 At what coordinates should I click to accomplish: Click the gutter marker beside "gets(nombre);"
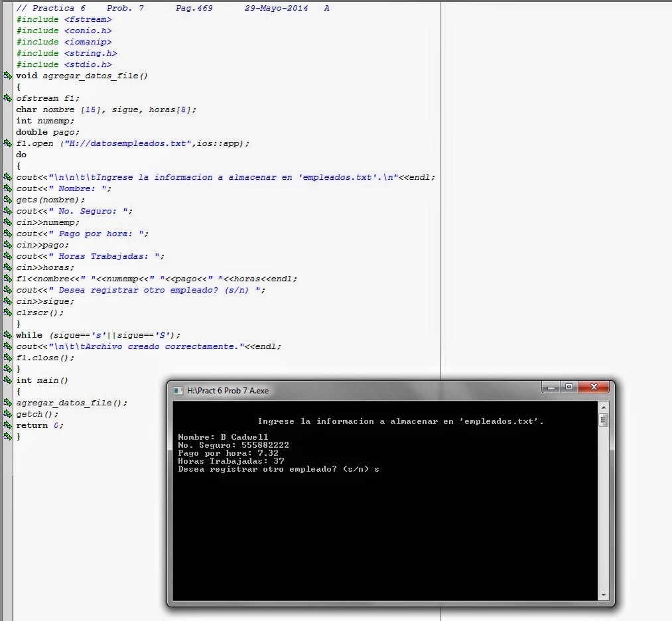pos(7,200)
